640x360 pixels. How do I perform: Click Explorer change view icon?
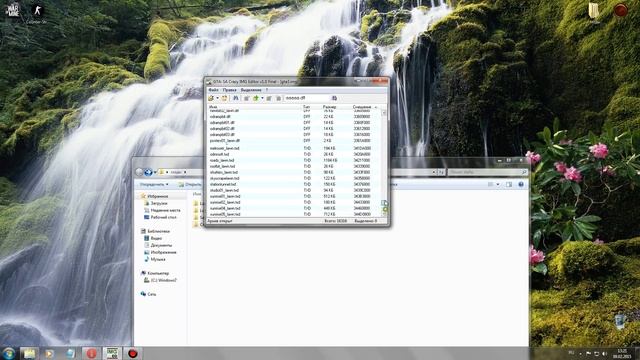pyautogui.click(x=490, y=184)
